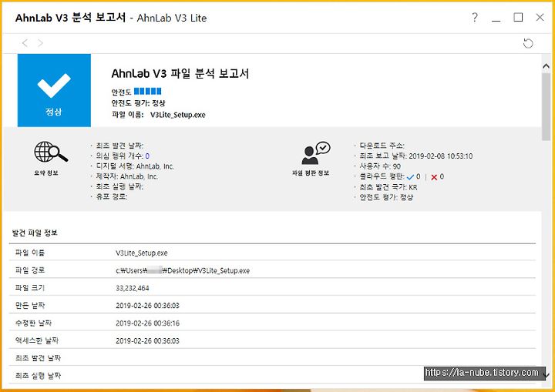Click the 파일 크기 row label
Screen dimensions: 555x392
(30, 288)
